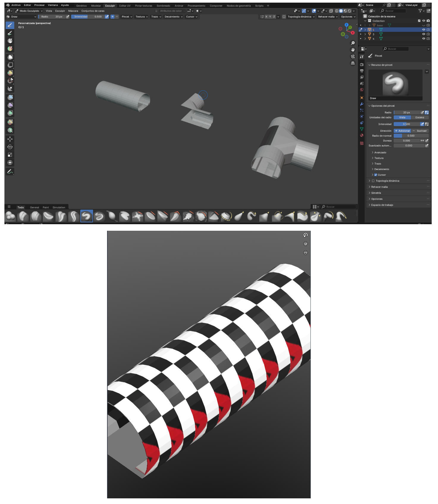Hide object 3 with its eye icon
Screen dimensions: 438x504
point(423,34)
